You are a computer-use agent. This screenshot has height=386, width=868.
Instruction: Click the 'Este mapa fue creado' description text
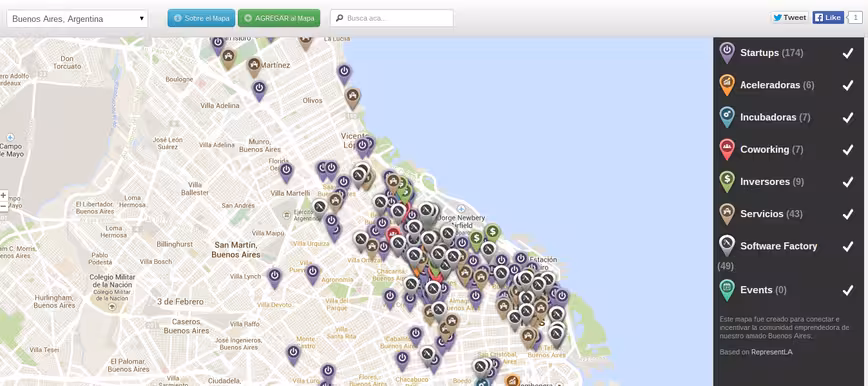point(784,327)
